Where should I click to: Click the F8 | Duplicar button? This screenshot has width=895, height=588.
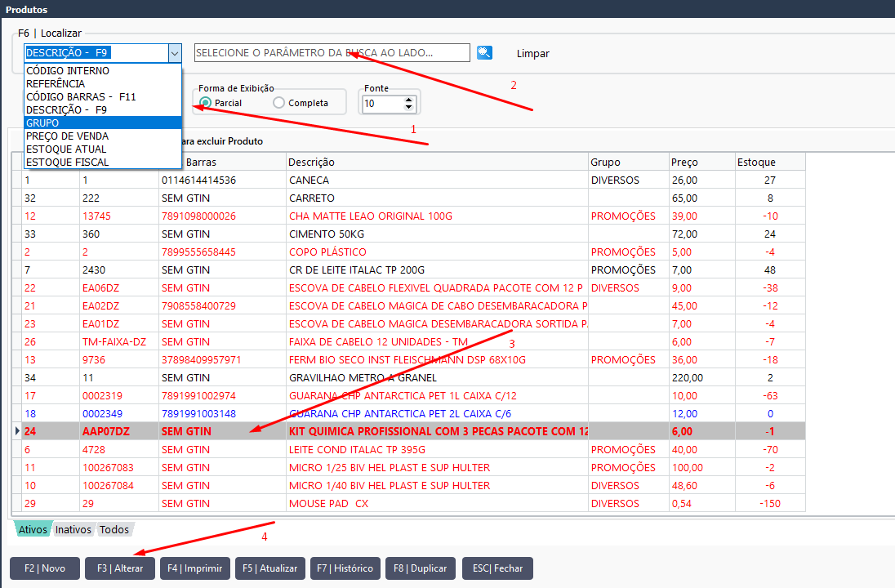pos(421,568)
